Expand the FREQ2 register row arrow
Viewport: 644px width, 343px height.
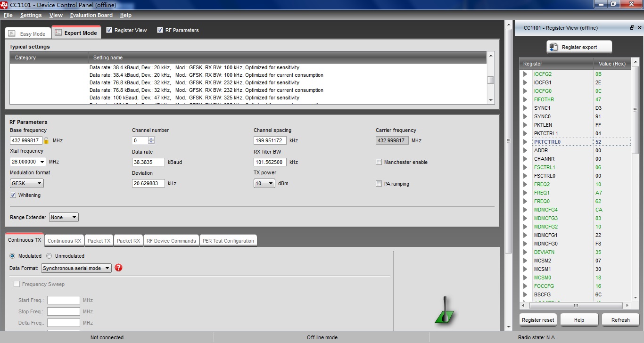525,184
